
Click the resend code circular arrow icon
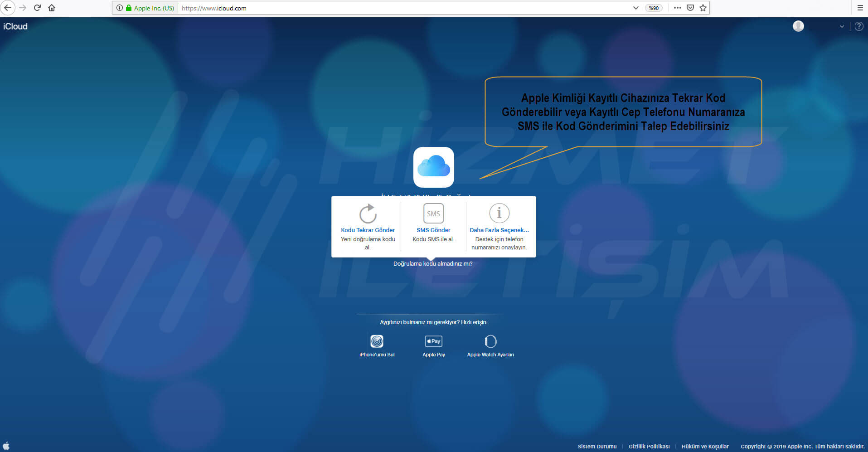pos(368,214)
